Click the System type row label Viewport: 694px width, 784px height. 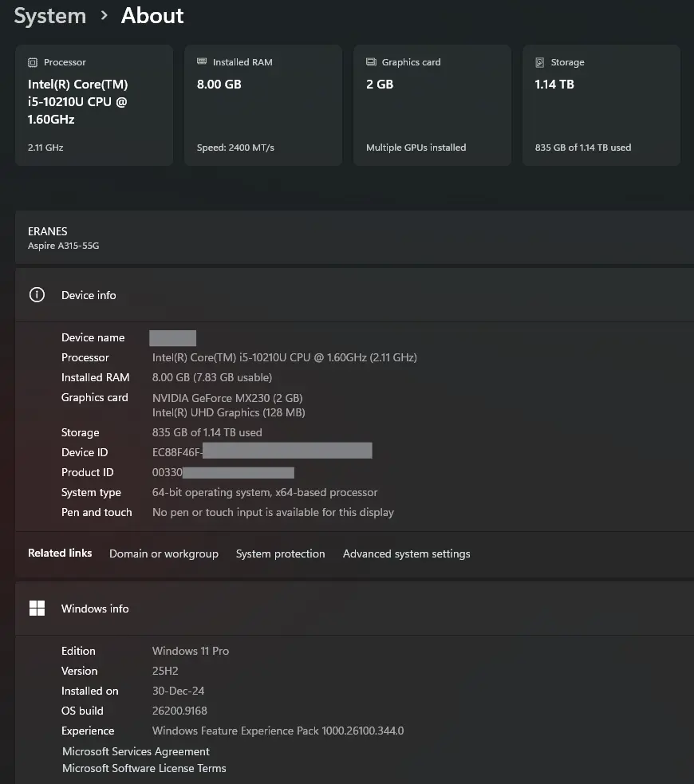click(x=91, y=493)
